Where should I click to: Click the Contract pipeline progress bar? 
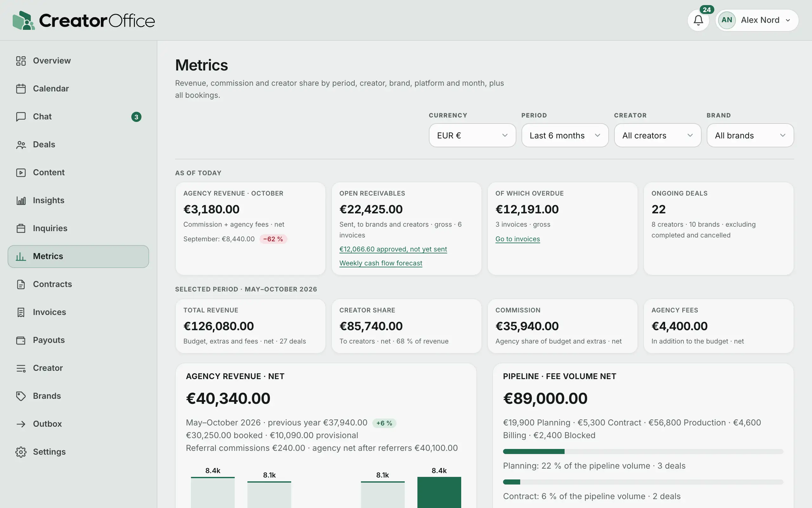[643, 482]
